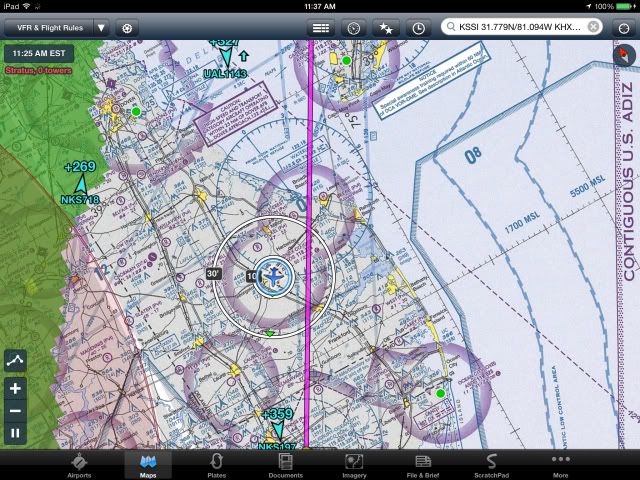Zoom in with the plus button

(15, 388)
